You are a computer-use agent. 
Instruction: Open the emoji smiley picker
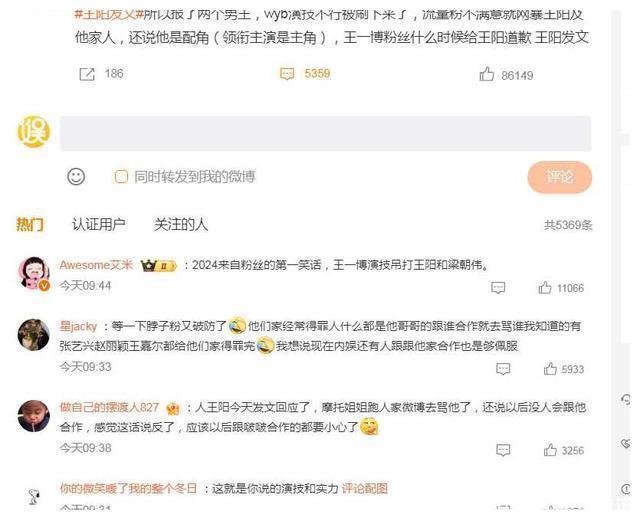[76, 177]
